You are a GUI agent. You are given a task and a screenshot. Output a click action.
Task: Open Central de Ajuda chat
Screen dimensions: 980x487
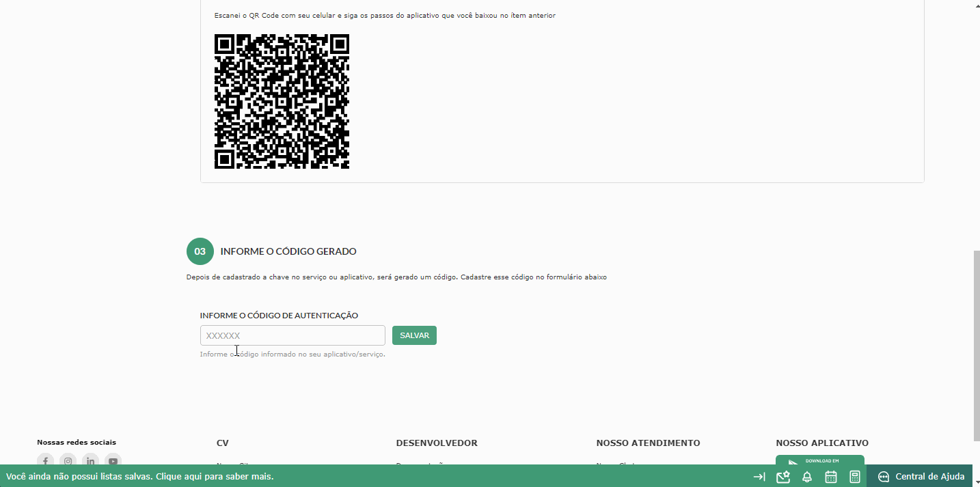pyautogui.click(x=921, y=476)
